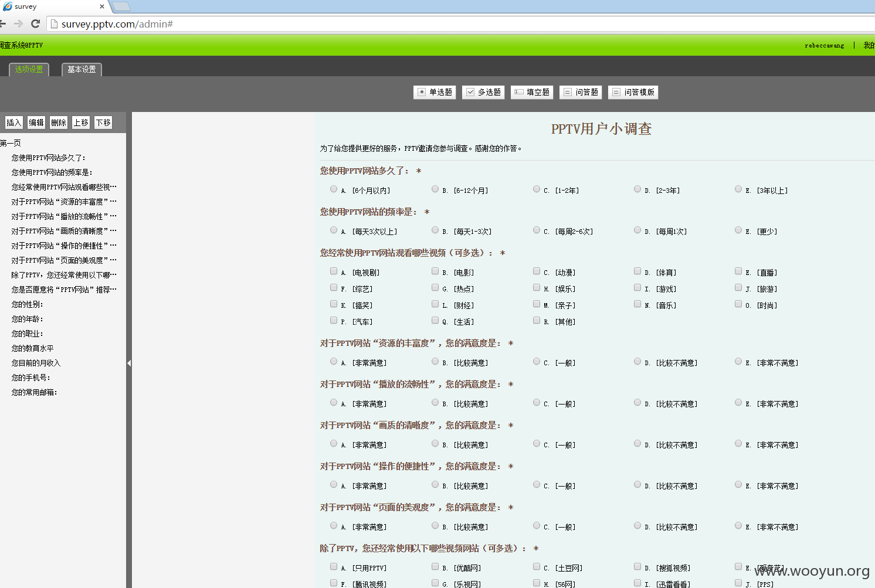Check the 动漫 checkbox
The image size is (875, 588).
click(537, 271)
